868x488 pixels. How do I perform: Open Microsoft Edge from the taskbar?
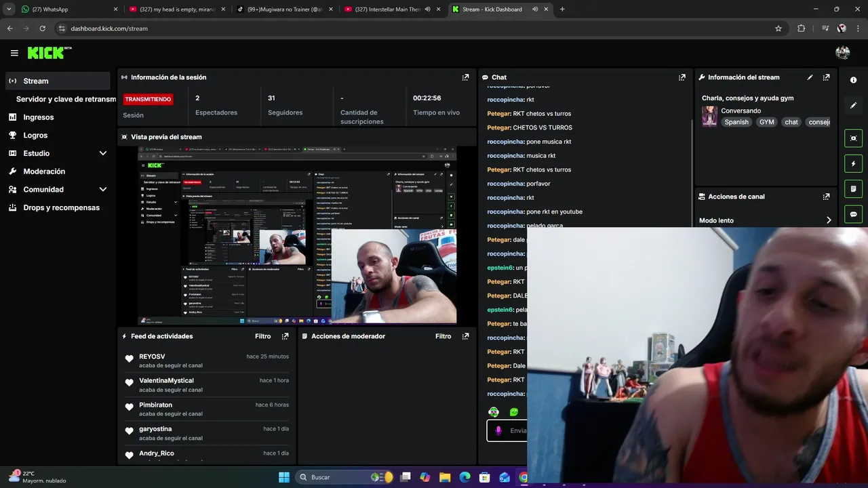[x=465, y=477]
